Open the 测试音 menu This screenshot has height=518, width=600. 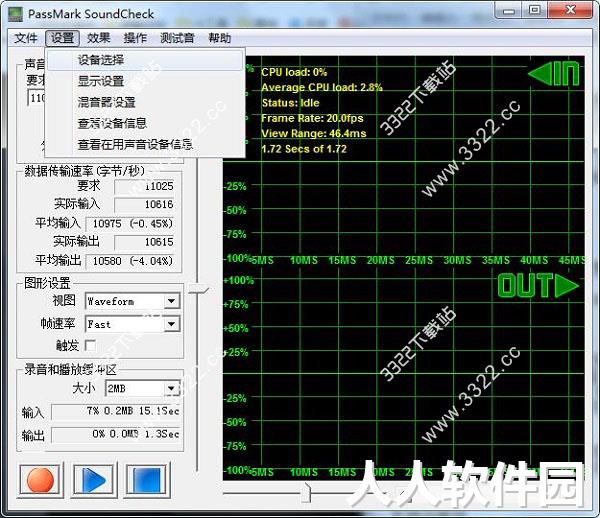coord(177,38)
